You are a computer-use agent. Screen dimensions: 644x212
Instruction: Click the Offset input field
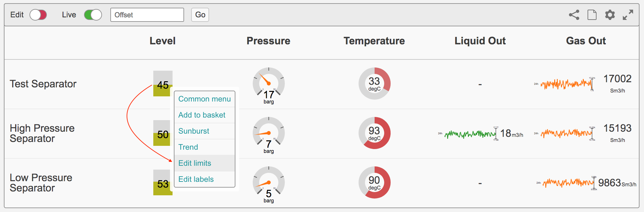pyautogui.click(x=147, y=15)
